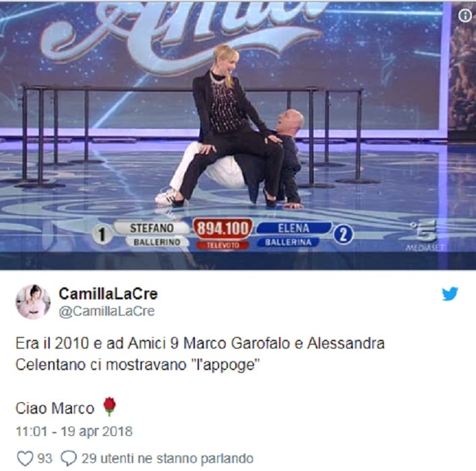
Task: Open the tweet's embedded TV image
Action: pyautogui.click(x=238, y=135)
